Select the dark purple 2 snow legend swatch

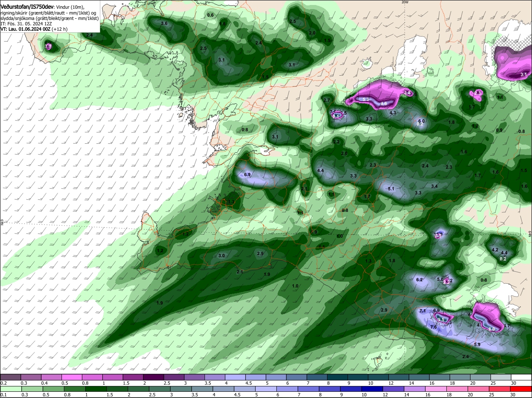coord(153,377)
